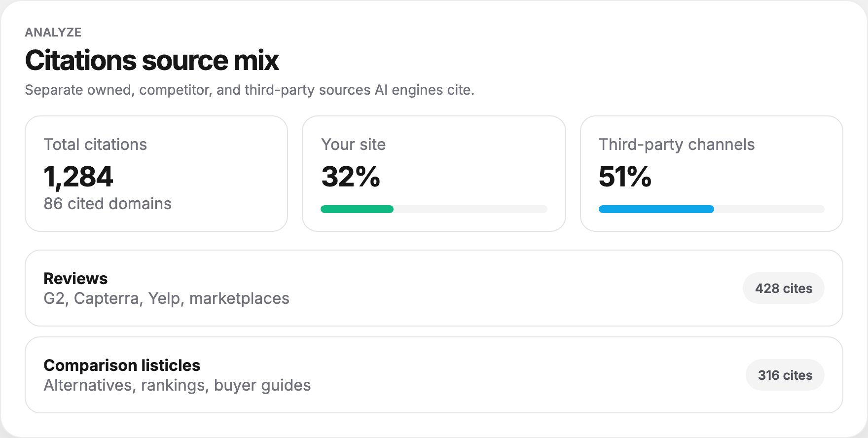Select the 1,284 total citations figure
The width and height of the screenshot is (868, 438).
tap(78, 177)
